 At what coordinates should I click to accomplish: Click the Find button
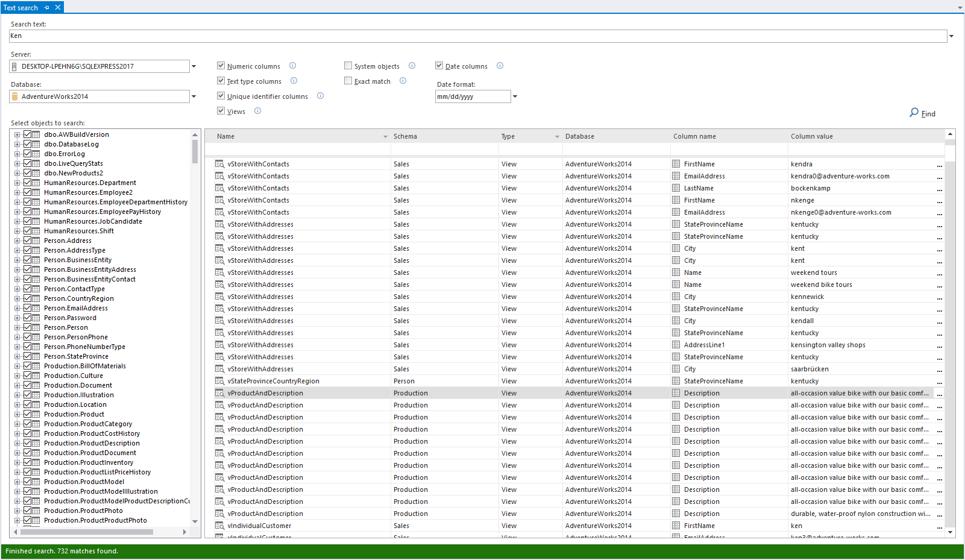pyautogui.click(x=923, y=113)
